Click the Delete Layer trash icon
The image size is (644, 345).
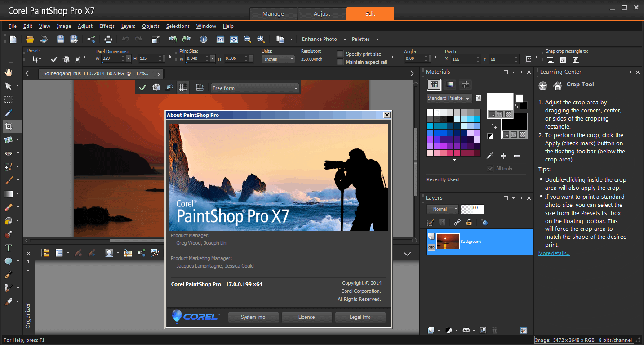pyautogui.click(x=495, y=330)
